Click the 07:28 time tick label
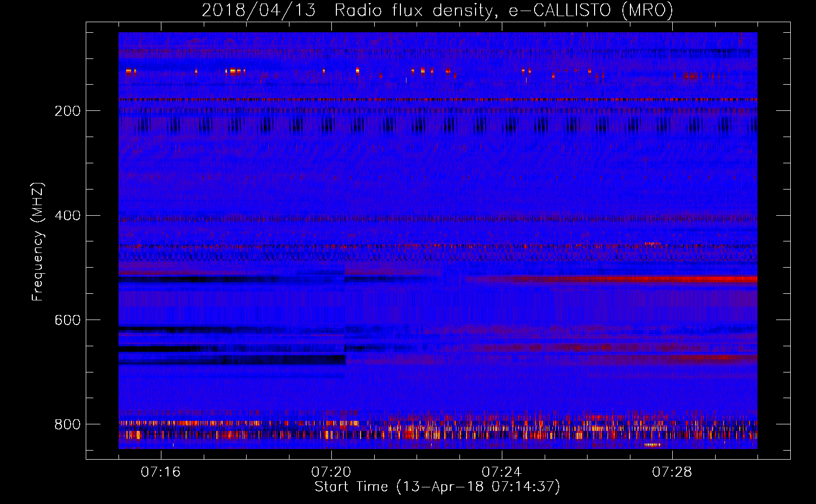The height and width of the screenshot is (504, 816). (x=672, y=472)
